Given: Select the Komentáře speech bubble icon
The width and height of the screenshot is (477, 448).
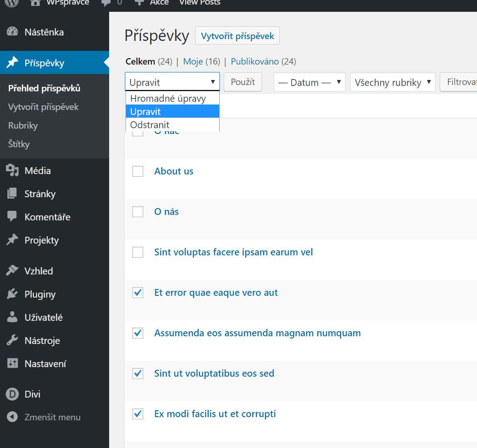Looking at the screenshot, I should coord(12,216).
